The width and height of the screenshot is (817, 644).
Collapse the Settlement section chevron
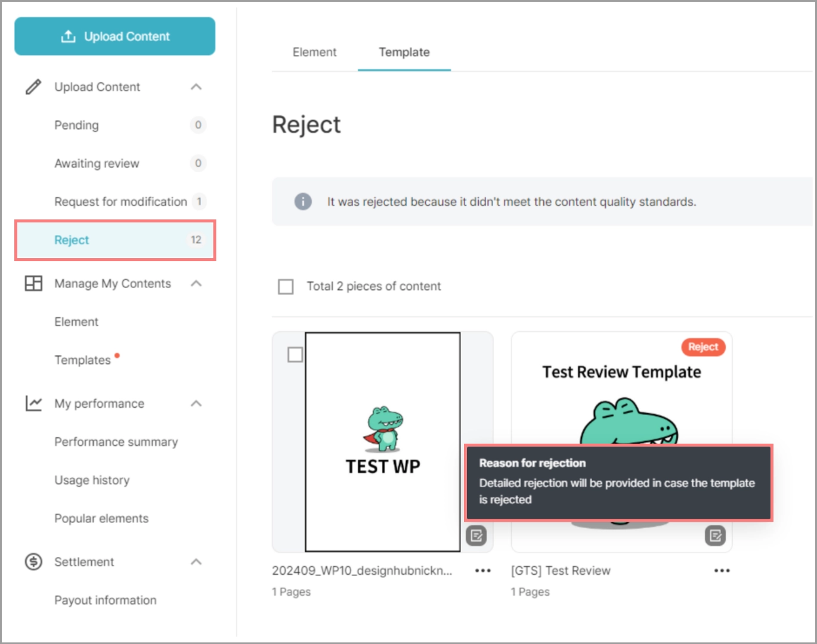[196, 562]
